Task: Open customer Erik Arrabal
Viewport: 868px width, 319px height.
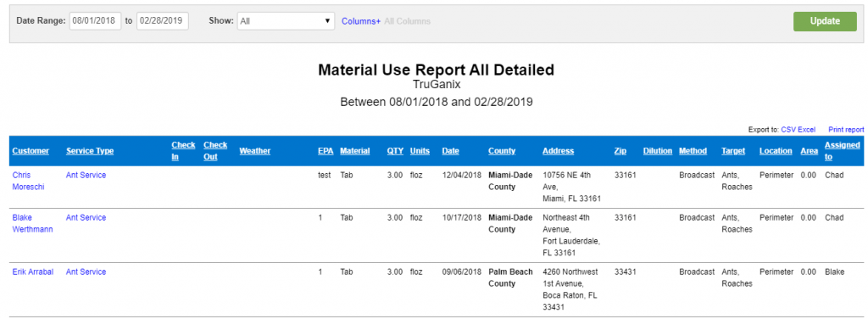Action: point(33,272)
